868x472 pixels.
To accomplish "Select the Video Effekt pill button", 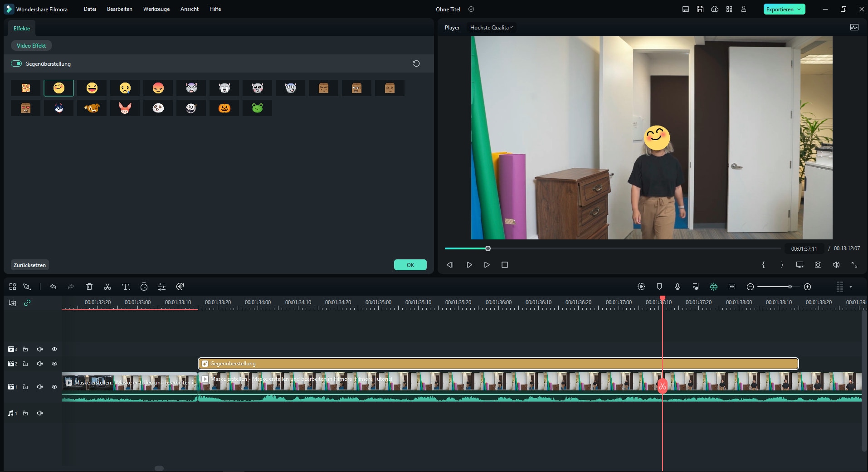I will click(x=31, y=46).
